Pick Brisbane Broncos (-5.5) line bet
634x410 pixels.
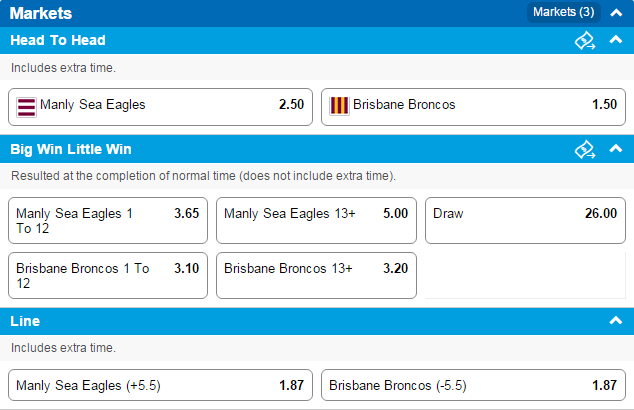[x=473, y=385]
